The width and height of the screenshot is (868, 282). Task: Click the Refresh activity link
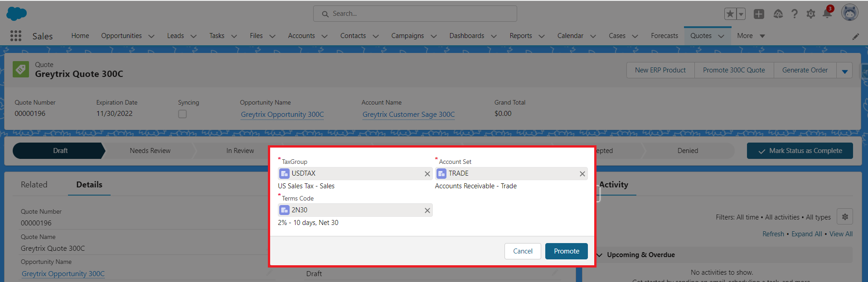(x=773, y=234)
